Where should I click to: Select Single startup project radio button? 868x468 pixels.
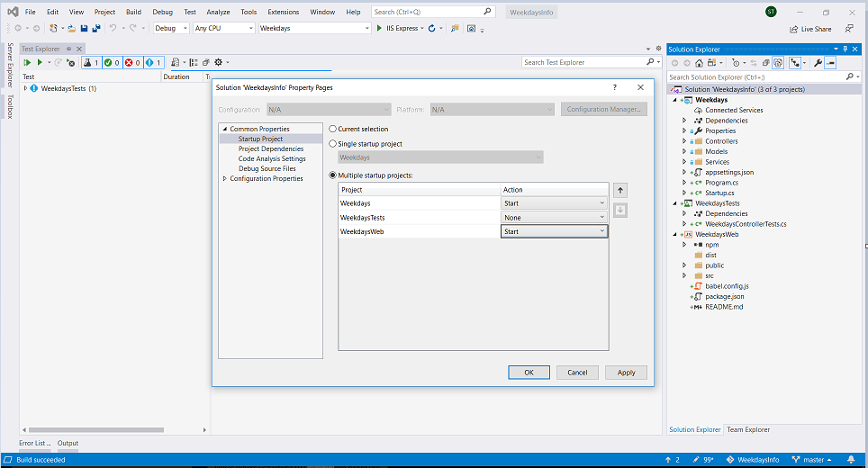(332, 144)
